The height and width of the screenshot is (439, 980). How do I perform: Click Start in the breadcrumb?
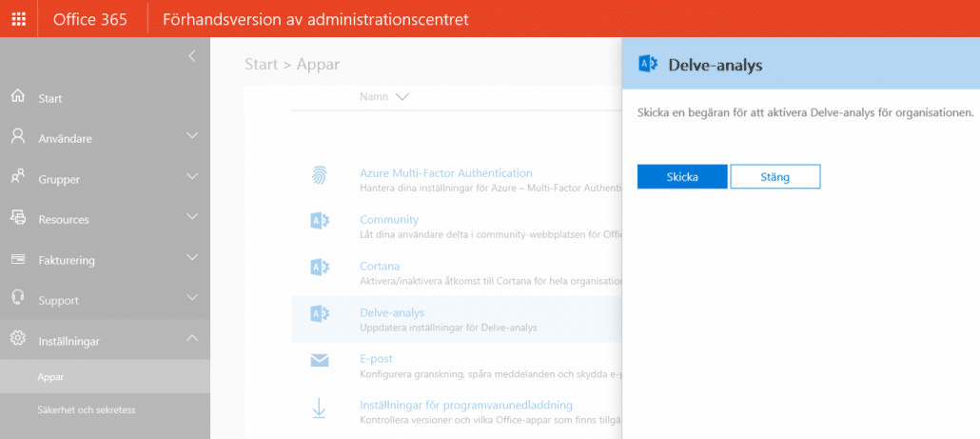coord(262,65)
